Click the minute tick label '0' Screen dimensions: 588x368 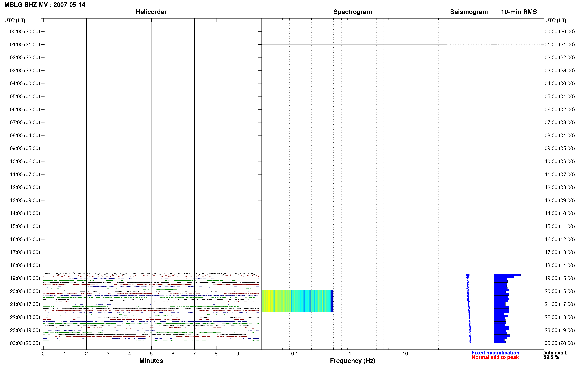pos(43,354)
